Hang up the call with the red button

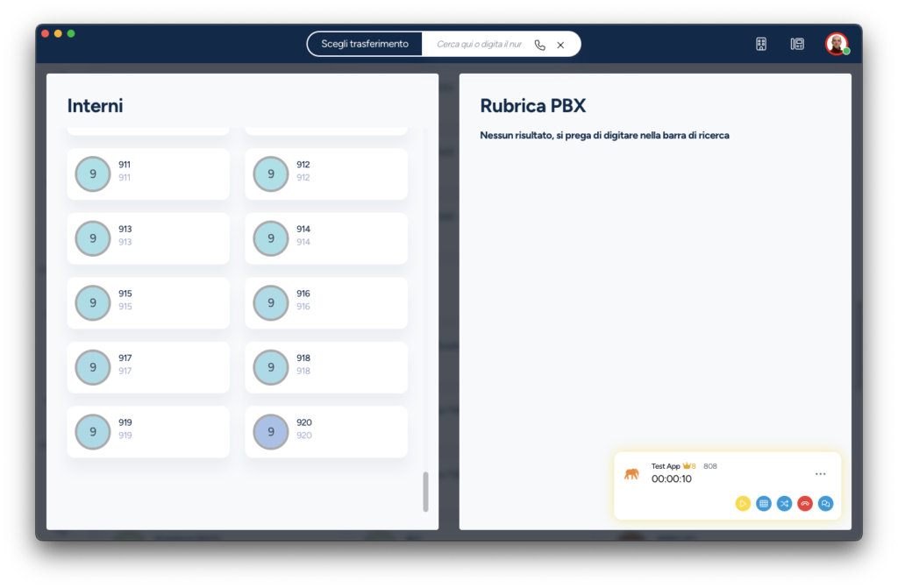tap(805, 503)
